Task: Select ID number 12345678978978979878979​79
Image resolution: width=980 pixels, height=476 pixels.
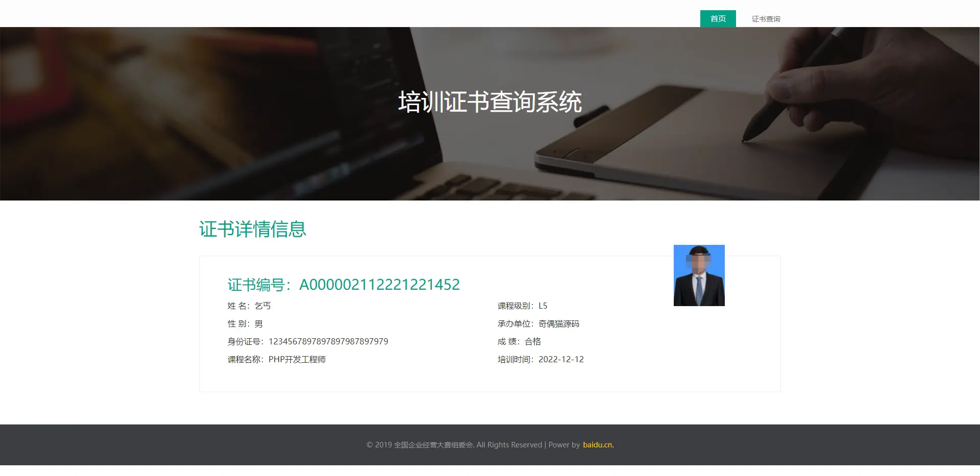Action: 328,341
